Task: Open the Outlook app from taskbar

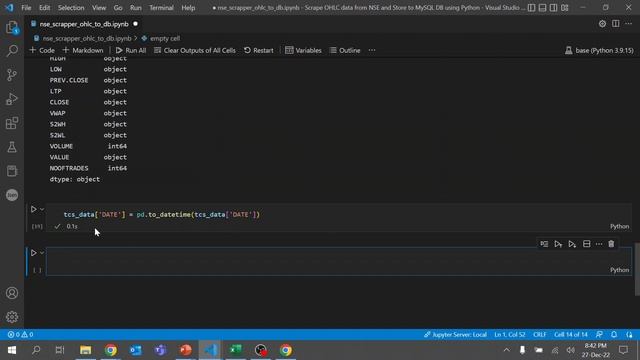Action: pos(136,350)
